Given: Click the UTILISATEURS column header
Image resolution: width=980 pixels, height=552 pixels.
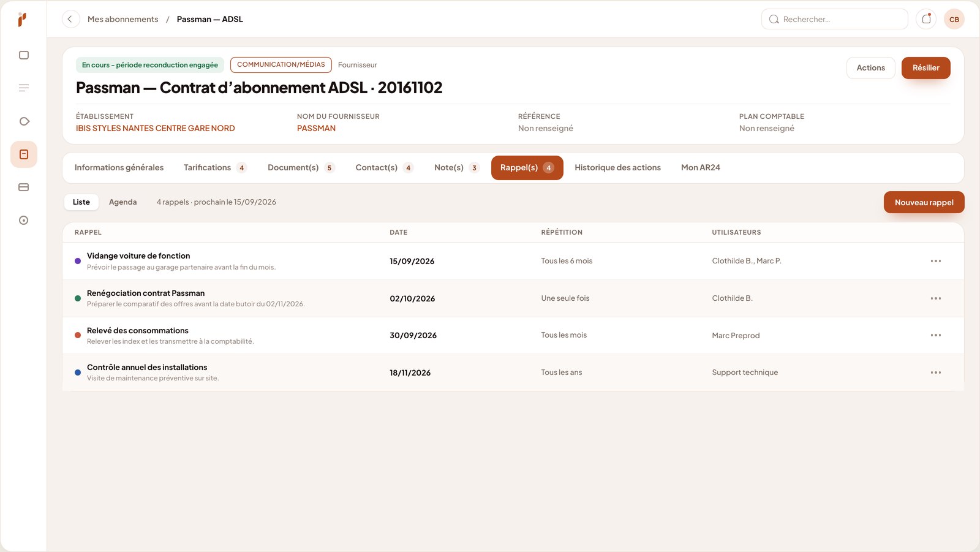Looking at the screenshot, I should [x=736, y=232].
